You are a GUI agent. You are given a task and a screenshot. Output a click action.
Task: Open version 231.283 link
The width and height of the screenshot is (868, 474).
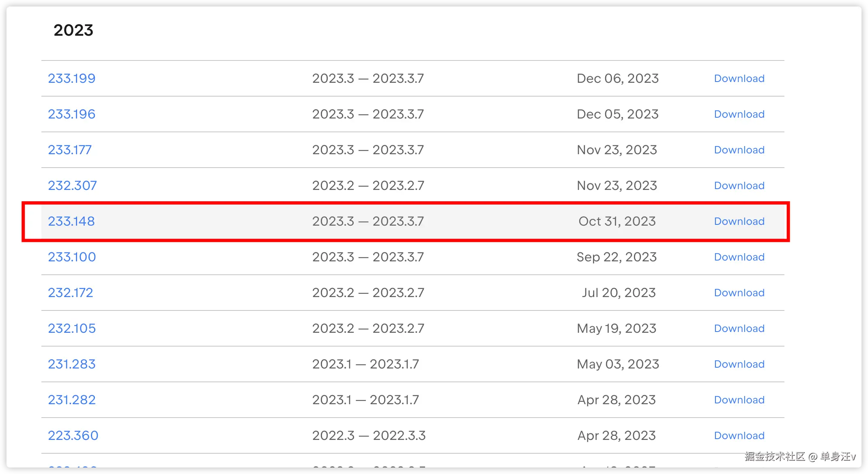coord(71,364)
